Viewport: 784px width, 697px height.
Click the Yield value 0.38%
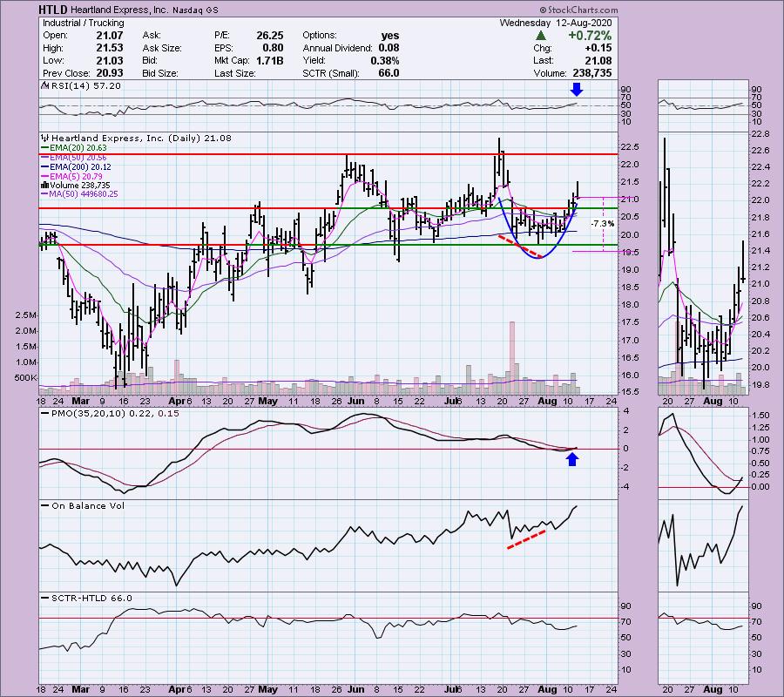(385, 60)
